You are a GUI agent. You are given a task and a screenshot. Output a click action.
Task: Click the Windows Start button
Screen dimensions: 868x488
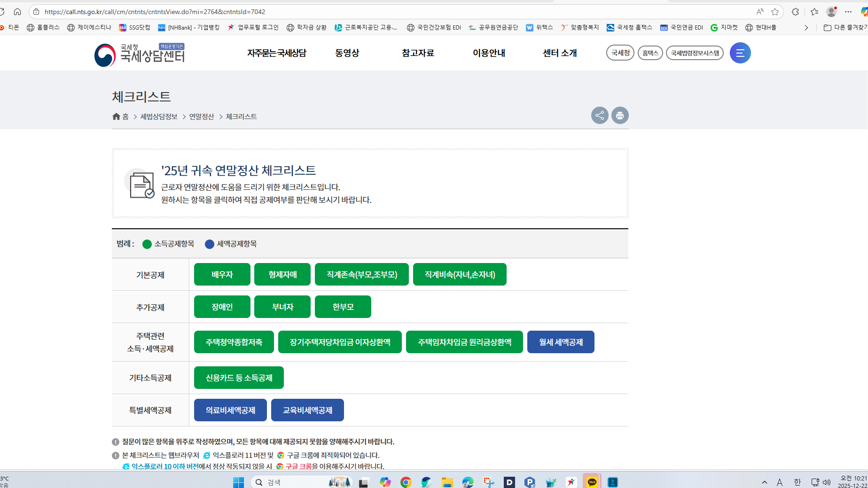click(239, 482)
